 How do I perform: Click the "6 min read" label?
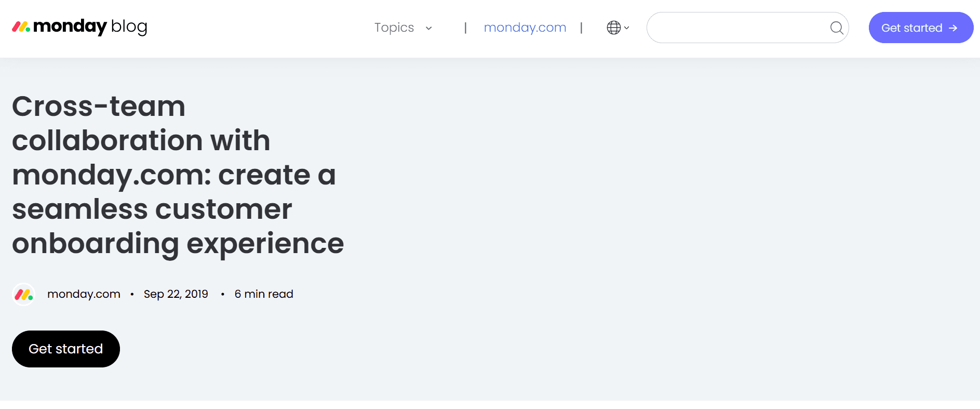pos(264,294)
